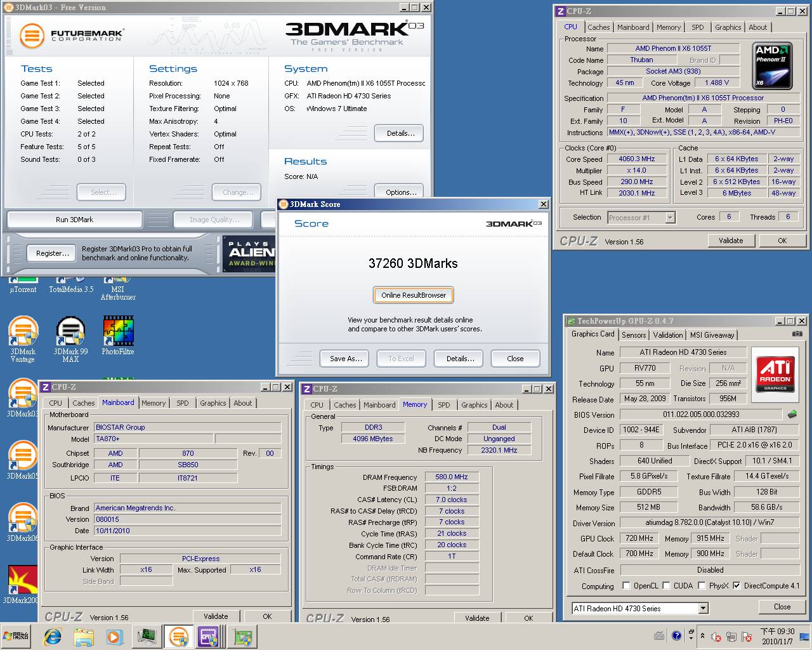Switch to 3DMark03 taskbar item
The width and height of the screenshot is (812, 650).
pyautogui.click(x=179, y=637)
